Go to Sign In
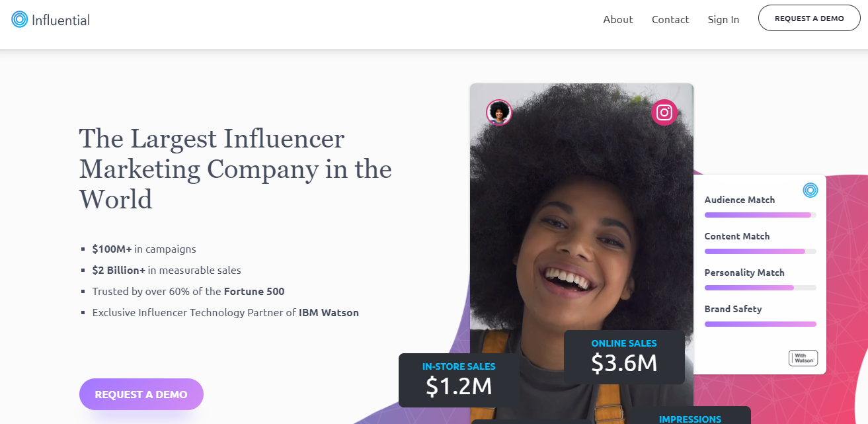The height and width of the screenshot is (424, 868). [723, 19]
